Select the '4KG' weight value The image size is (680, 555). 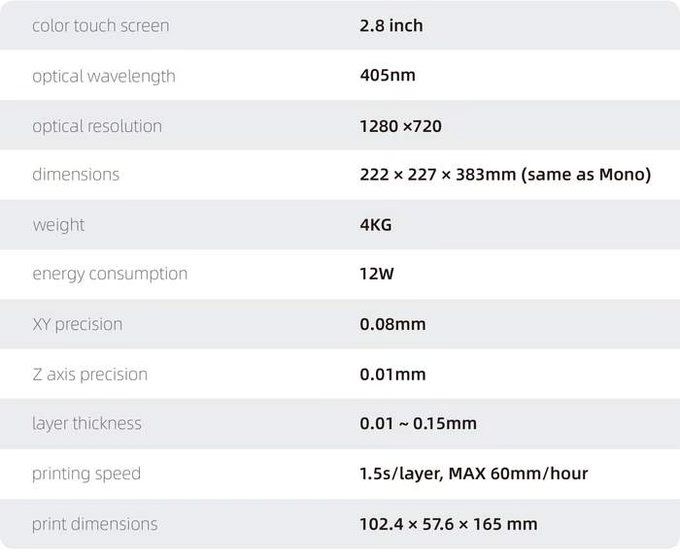[x=376, y=225]
